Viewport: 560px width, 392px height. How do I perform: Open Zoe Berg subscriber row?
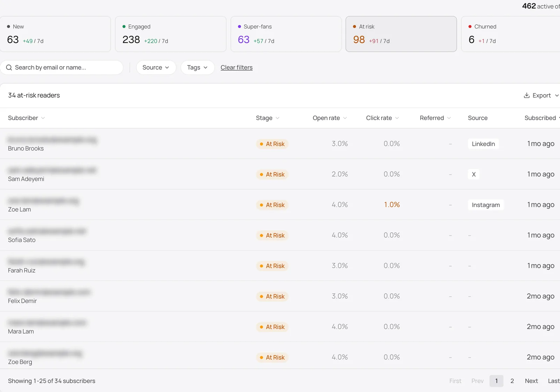click(280, 356)
